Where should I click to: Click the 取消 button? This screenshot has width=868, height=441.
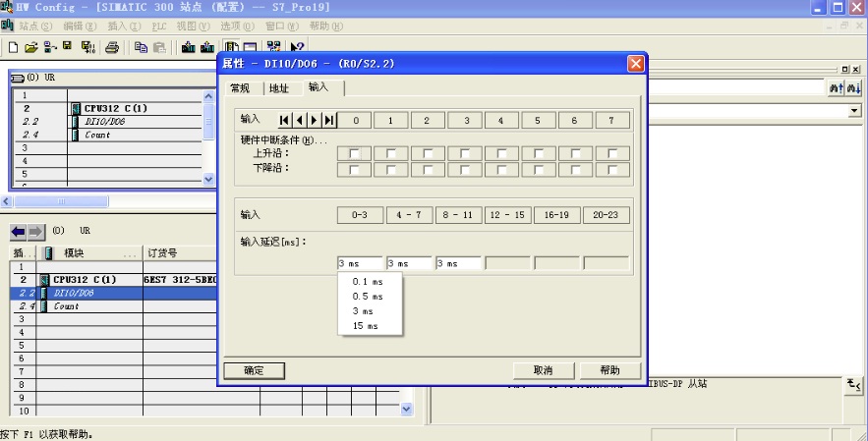[x=544, y=370]
